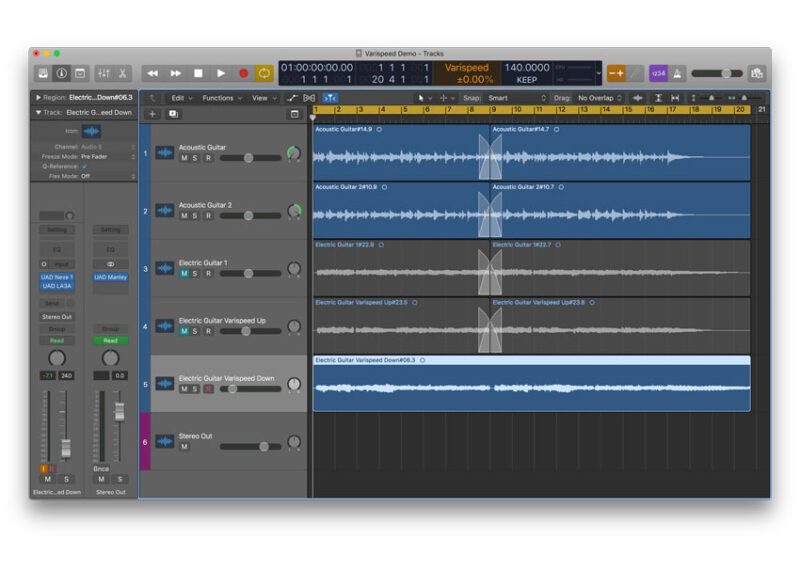Toggle the Q-Reference checkbox
This screenshot has width=800, height=571.
84,166
